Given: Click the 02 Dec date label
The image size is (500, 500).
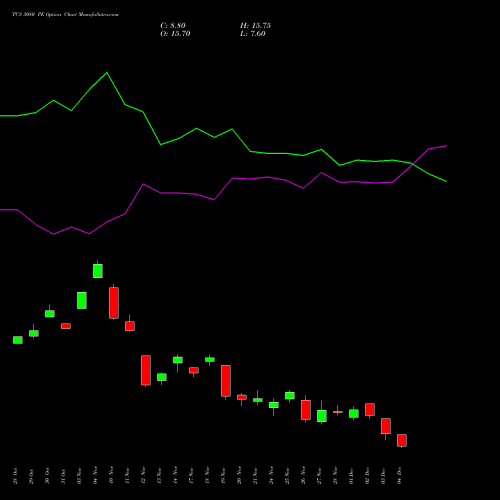Looking at the screenshot, I should click(367, 476).
